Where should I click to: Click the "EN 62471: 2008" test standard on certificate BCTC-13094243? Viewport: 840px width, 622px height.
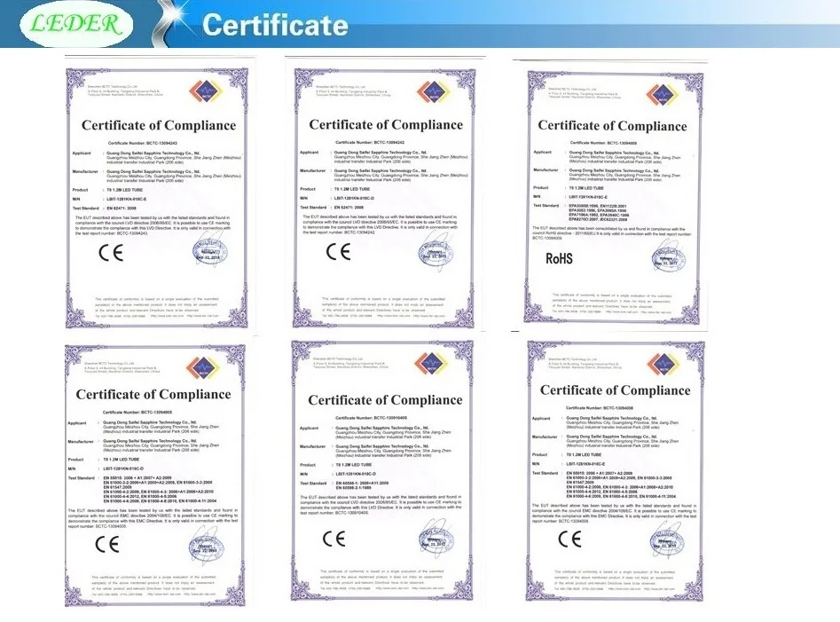[x=122, y=209]
